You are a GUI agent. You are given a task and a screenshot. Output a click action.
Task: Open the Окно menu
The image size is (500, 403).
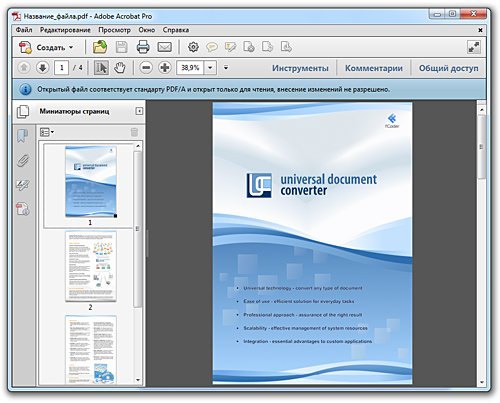point(147,30)
